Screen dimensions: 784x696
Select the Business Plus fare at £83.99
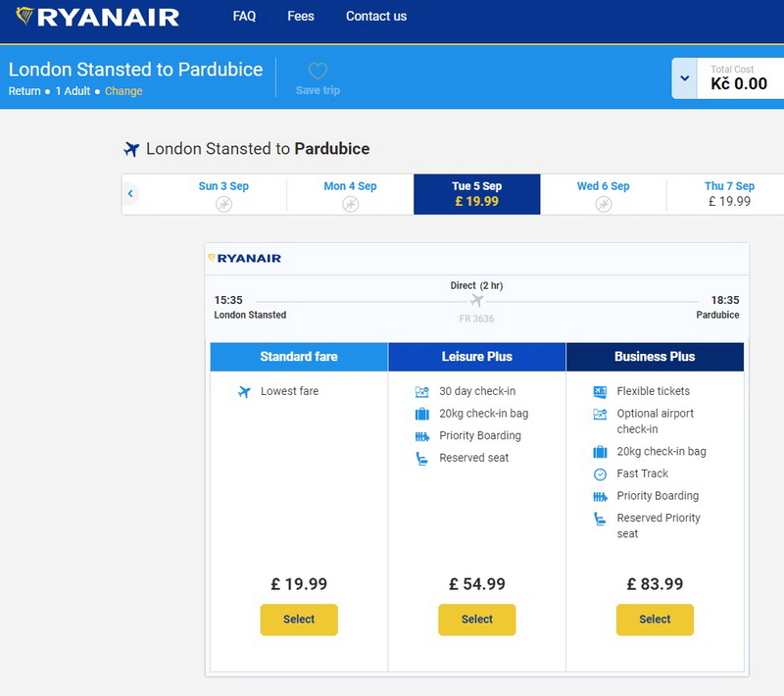click(655, 620)
